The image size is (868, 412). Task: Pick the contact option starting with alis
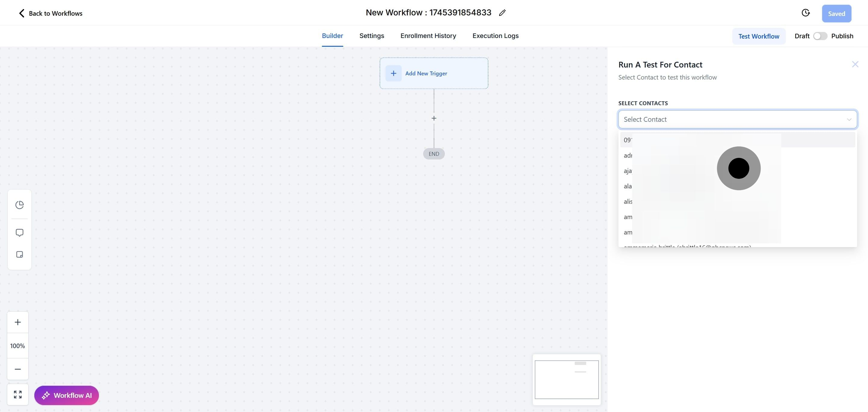coord(628,201)
